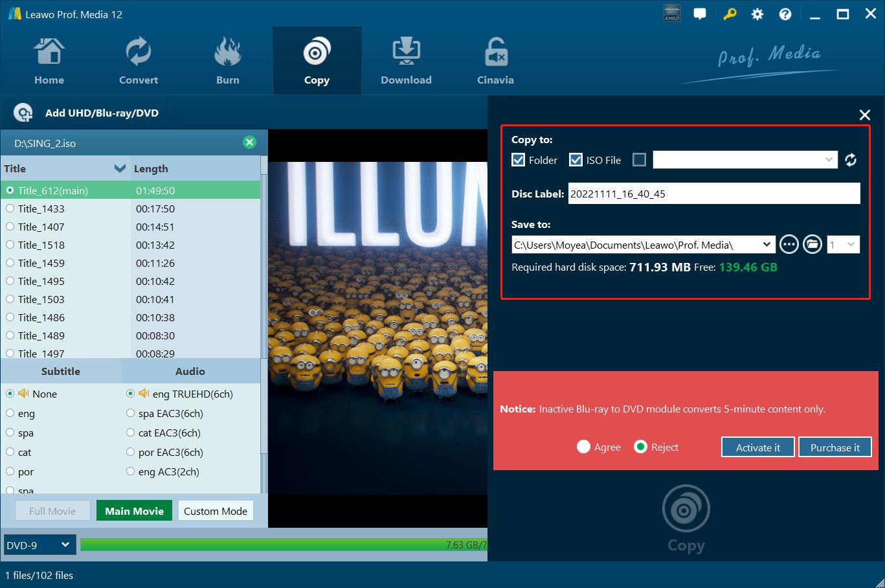The image size is (885, 588).
Task: Browse for save location via ellipsis button
Action: click(789, 244)
